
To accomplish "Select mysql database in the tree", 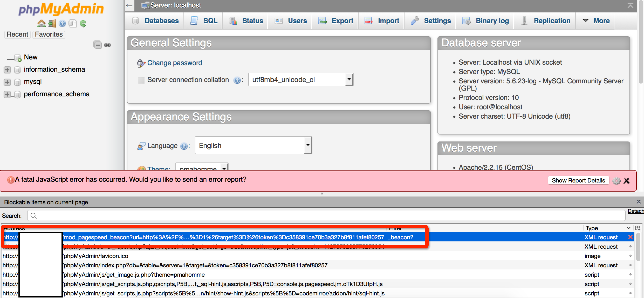I will [x=33, y=82].
